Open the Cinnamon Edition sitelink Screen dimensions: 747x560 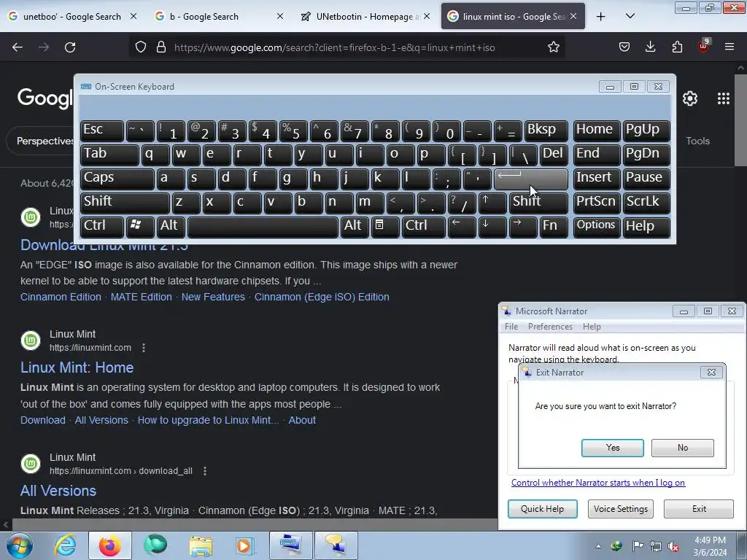61,297
